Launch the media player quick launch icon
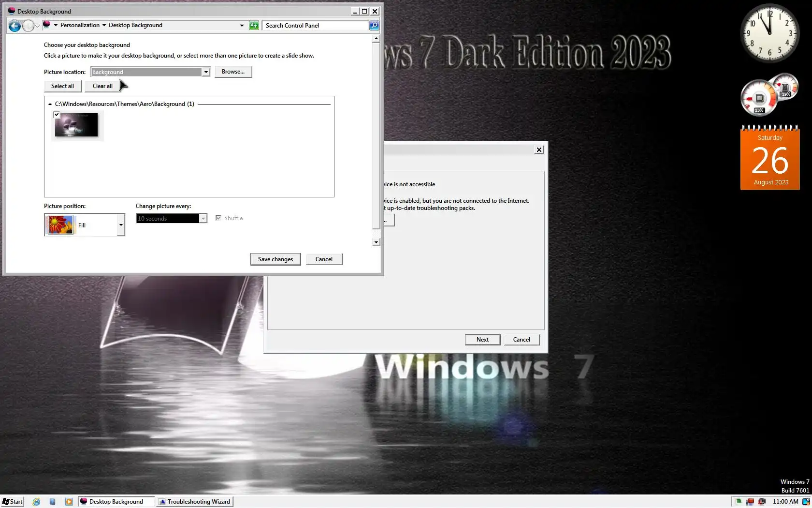The height and width of the screenshot is (508, 812). [69, 502]
